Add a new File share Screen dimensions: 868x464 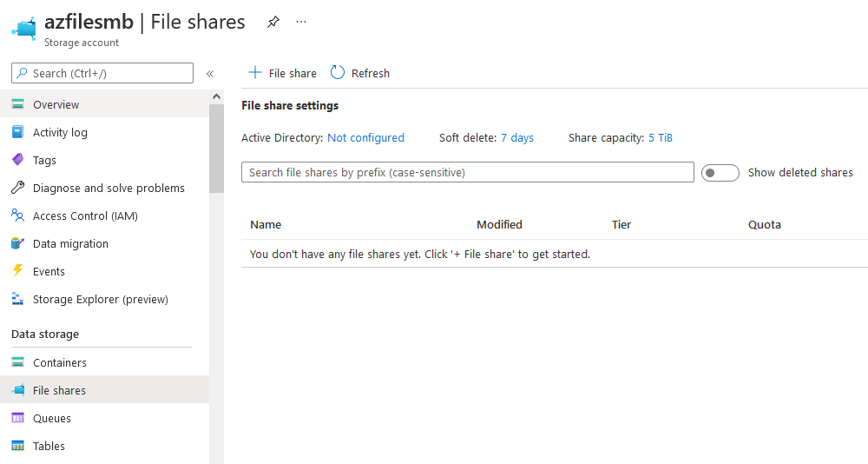282,73
